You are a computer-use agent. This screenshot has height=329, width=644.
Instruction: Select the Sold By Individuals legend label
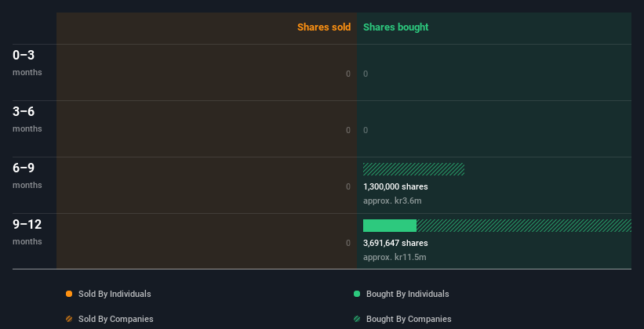click(x=115, y=294)
